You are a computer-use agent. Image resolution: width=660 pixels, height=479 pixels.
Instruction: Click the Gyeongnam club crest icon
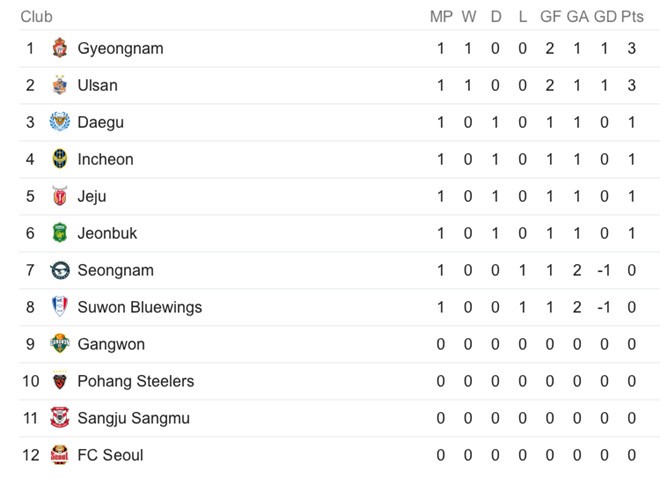[x=60, y=48]
